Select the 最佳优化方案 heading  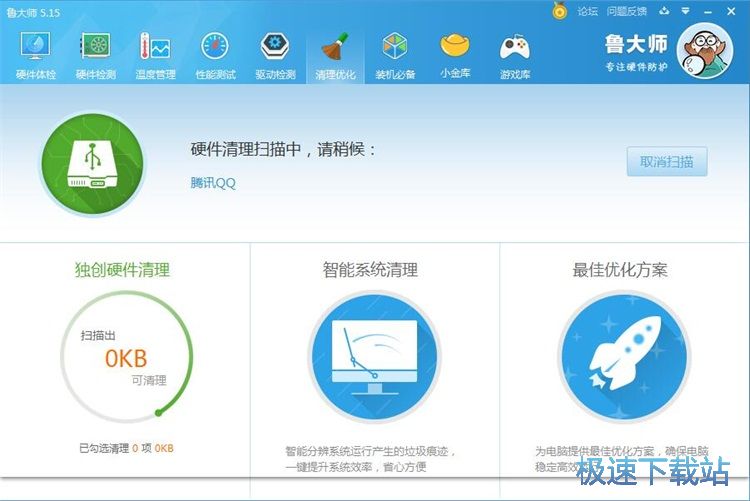[x=620, y=269]
